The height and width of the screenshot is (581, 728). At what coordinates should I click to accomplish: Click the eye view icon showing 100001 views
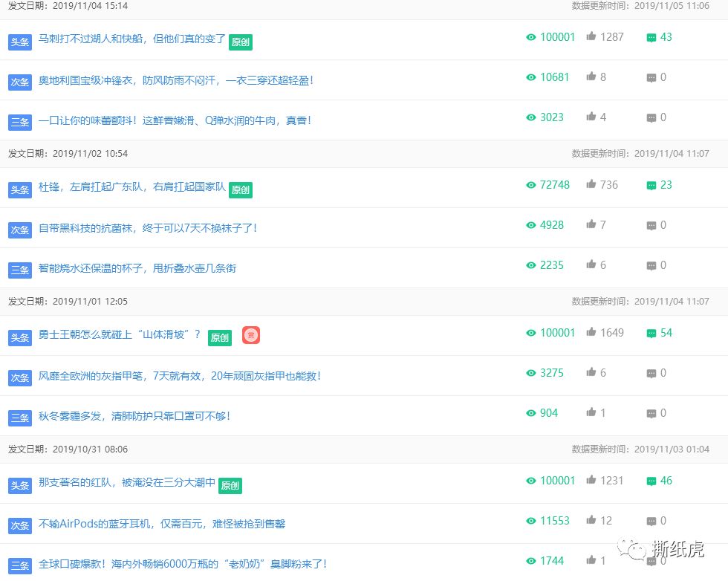pyautogui.click(x=530, y=36)
